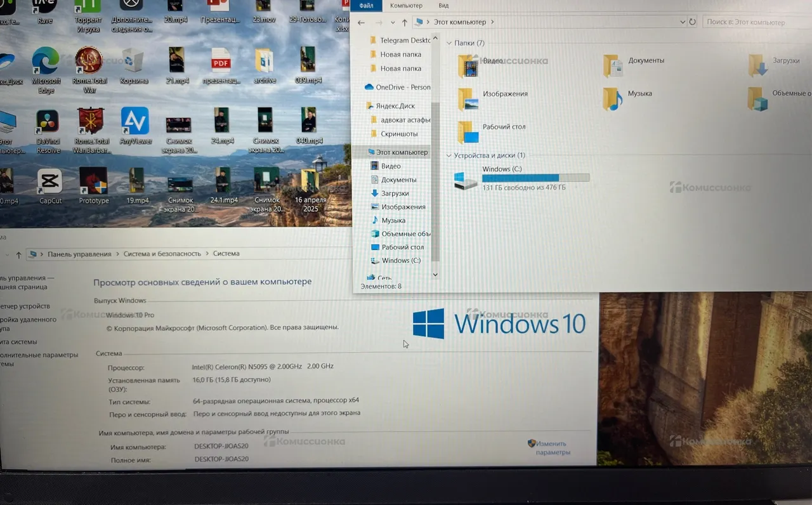
Task: Select the 040.mp4 file on desktop
Action: tap(309, 126)
